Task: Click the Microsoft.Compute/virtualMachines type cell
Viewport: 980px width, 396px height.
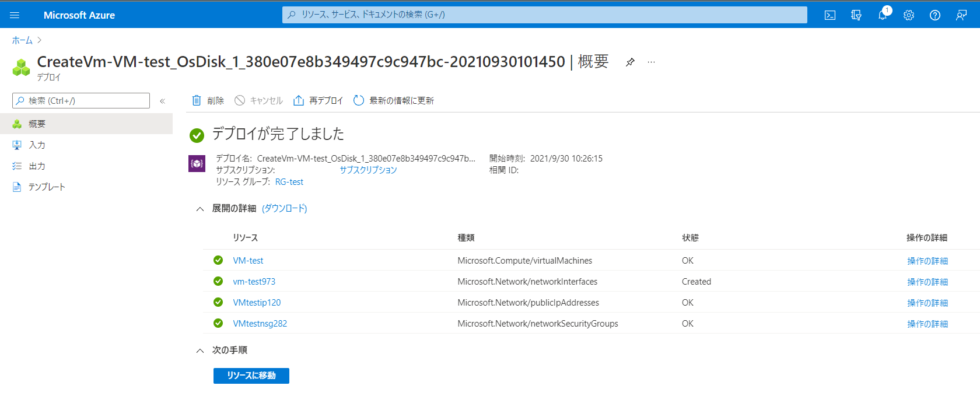Action: 524,261
